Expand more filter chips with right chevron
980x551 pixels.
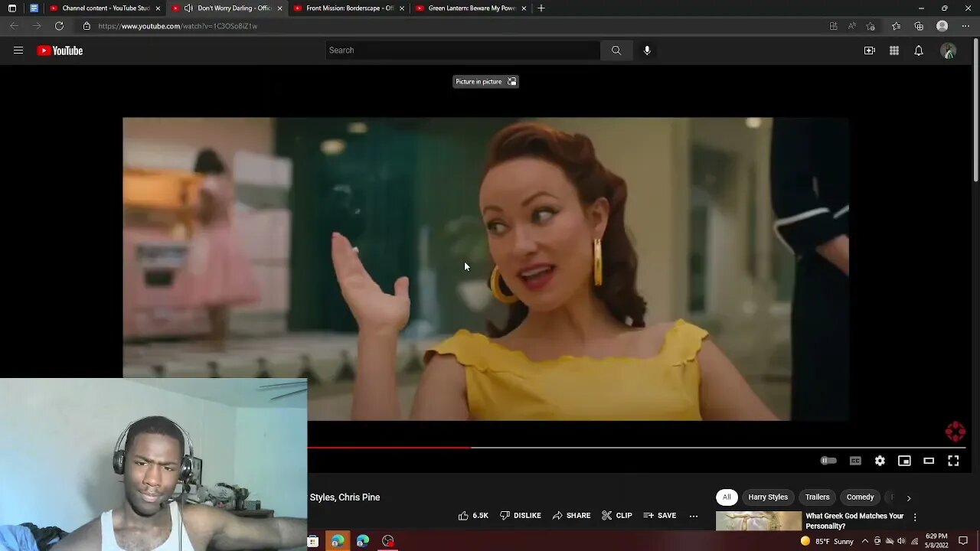(909, 498)
